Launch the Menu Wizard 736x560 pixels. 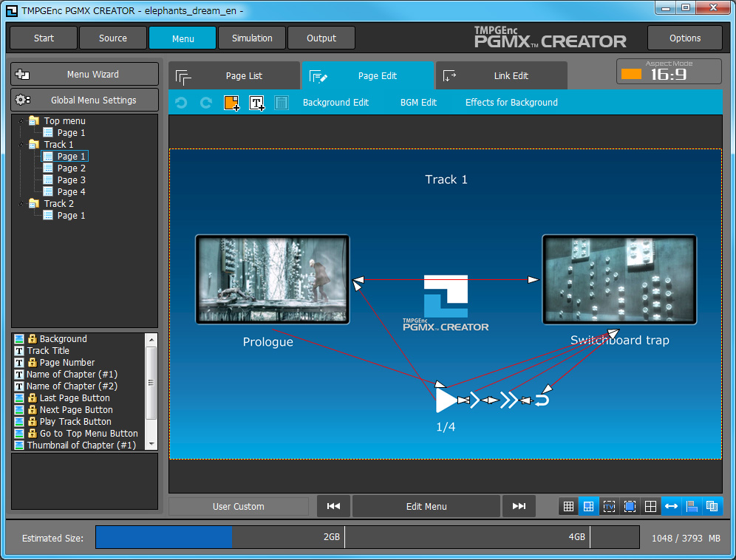pos(84,74)
